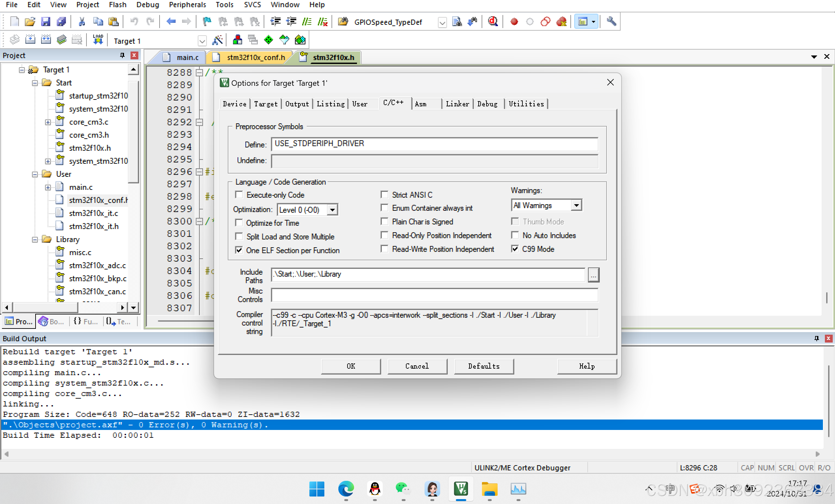Click the Manage Run-Time Environment green diamond icon
The height and width of the screenshot is (504, 835).
tap(269, 40)
